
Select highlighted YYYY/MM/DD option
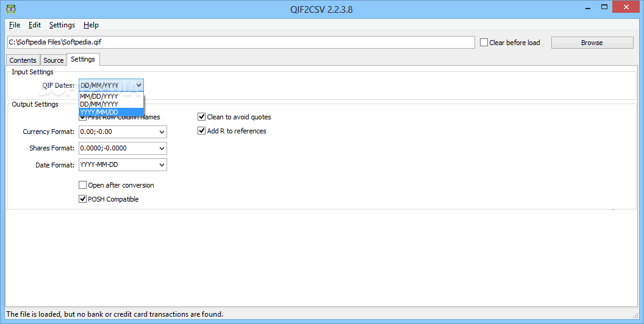coord(111,112)
